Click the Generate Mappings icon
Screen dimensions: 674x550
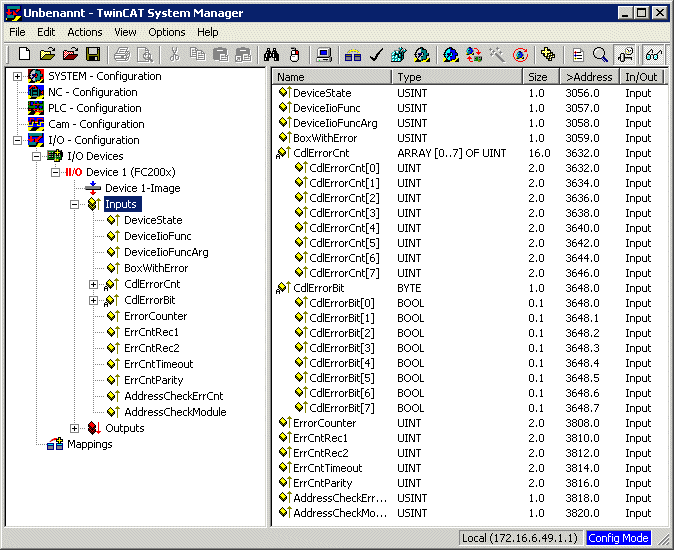click(x=353, y=55)
